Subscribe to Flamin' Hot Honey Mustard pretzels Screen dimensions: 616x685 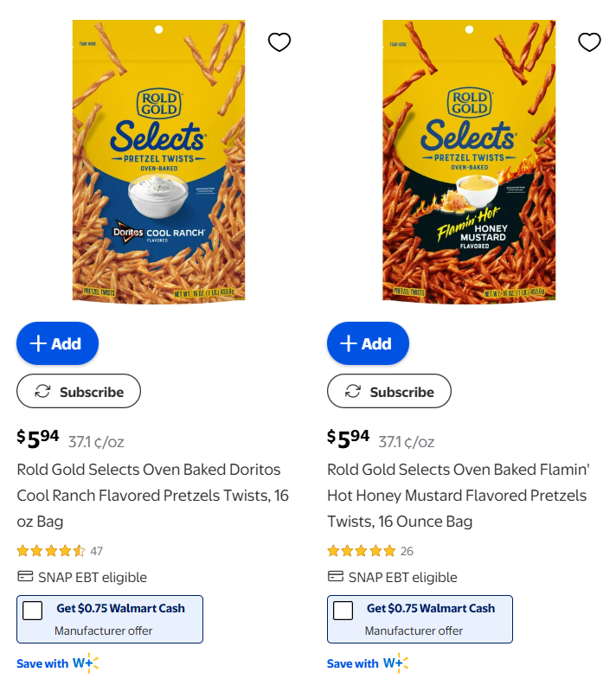click(x=389, y=392)
